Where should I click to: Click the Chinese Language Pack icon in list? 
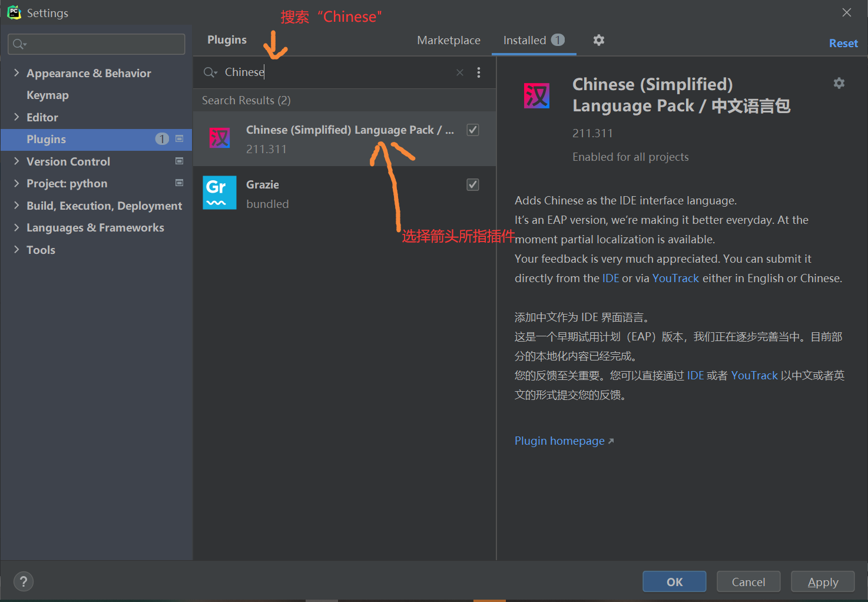220,138
